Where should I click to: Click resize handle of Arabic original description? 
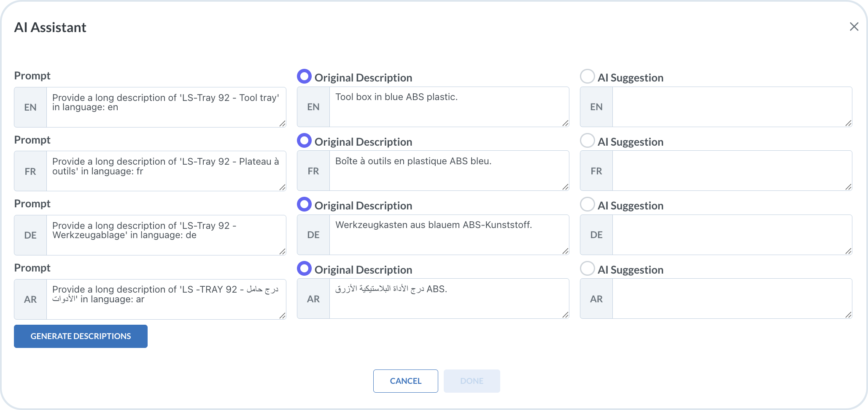click(x=565, y=315)
